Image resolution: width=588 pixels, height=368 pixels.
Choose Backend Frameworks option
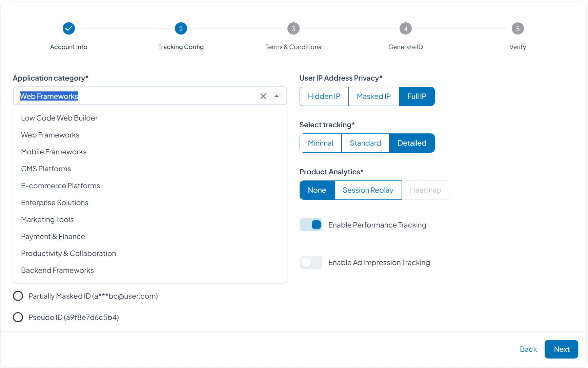pos(150,270)
